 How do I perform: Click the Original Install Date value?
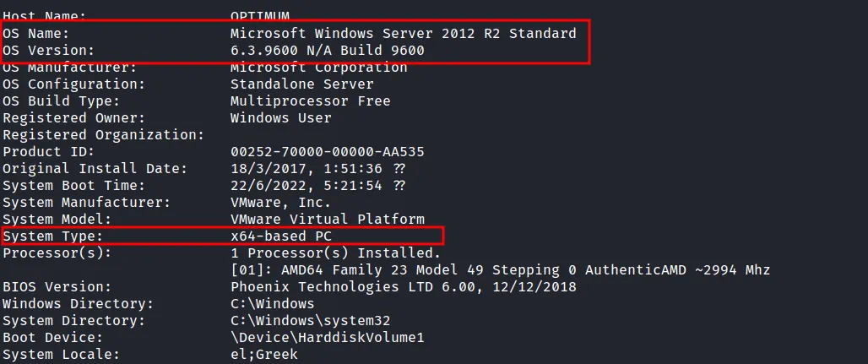(317, 169)
